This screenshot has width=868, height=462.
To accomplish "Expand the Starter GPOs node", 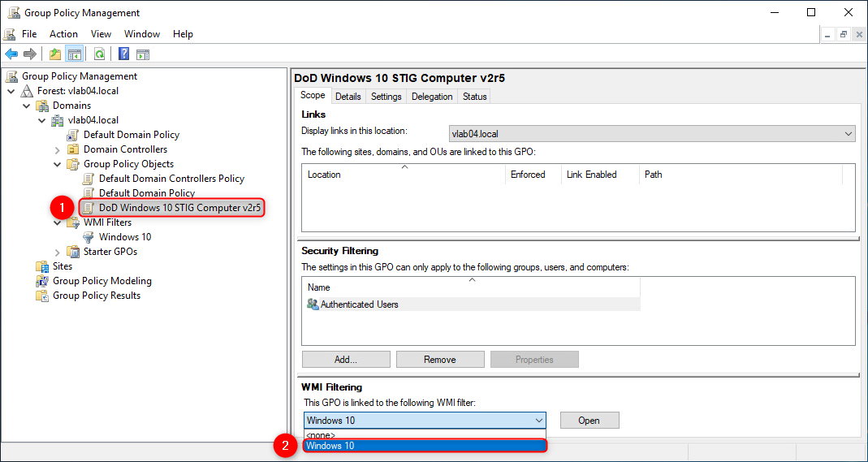I will tap(58, 252).
